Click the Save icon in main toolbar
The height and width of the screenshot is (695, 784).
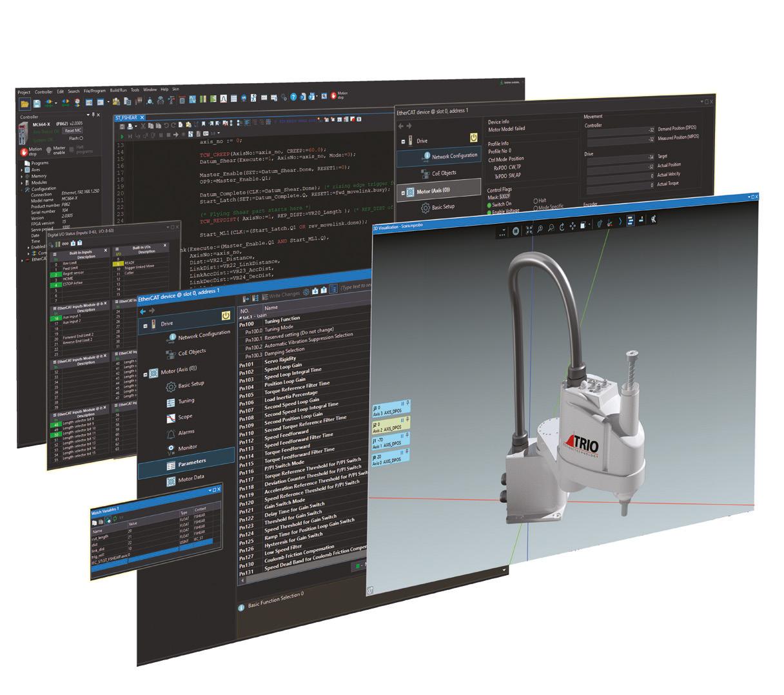[x=37, y=104]
